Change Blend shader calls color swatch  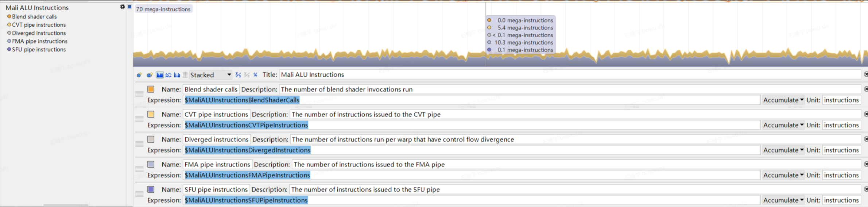pos(151,89)
